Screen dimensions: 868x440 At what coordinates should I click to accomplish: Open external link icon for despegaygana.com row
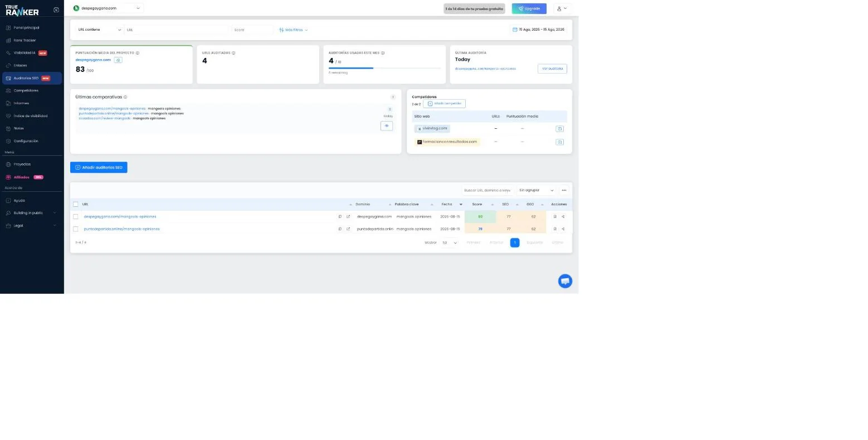349,216
